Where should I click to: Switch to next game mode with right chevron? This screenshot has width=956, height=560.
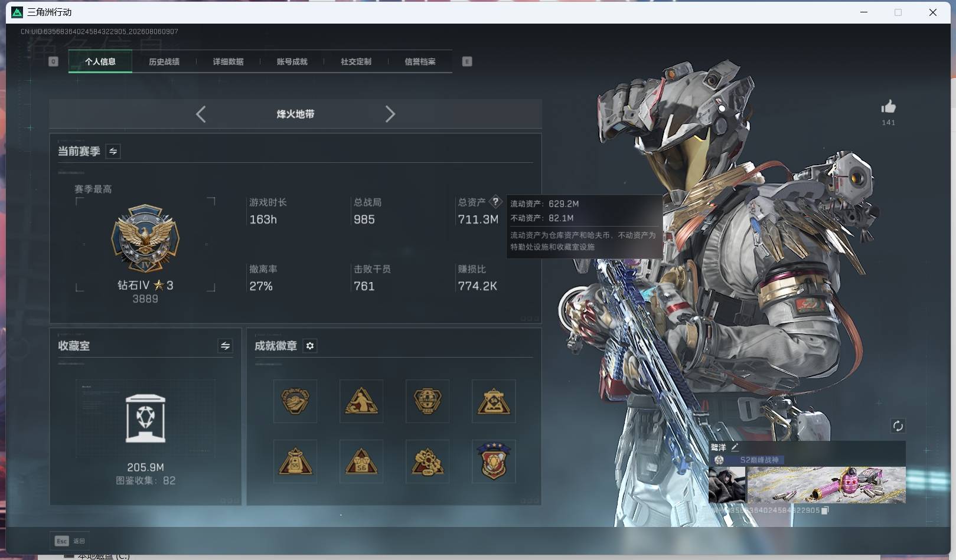(390, 114)
